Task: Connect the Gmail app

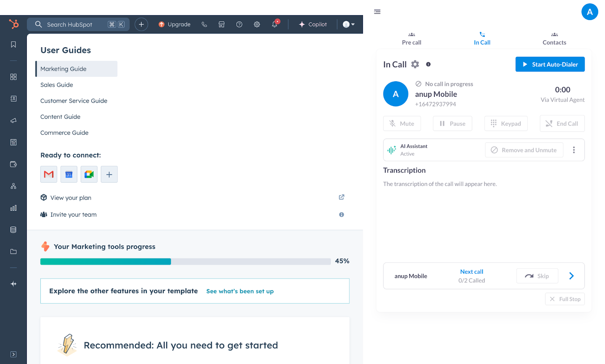Action: (x=49, y=174)
